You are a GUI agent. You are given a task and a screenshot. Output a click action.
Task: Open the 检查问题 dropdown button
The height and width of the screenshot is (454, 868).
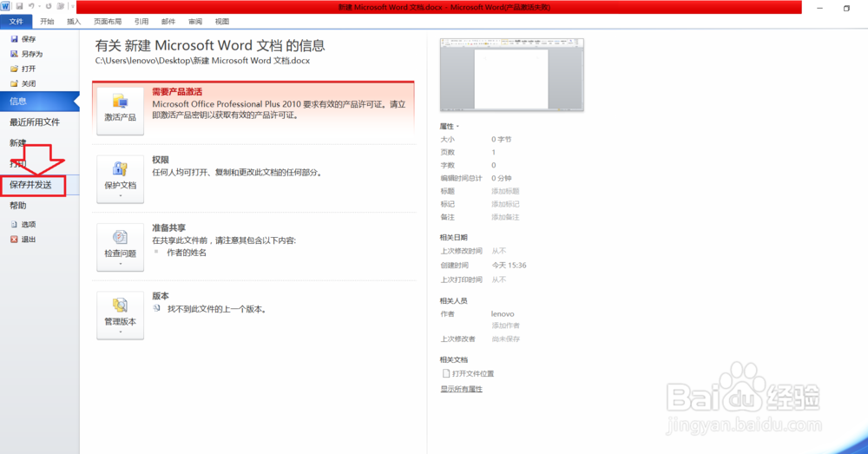[x=120, y=247]
